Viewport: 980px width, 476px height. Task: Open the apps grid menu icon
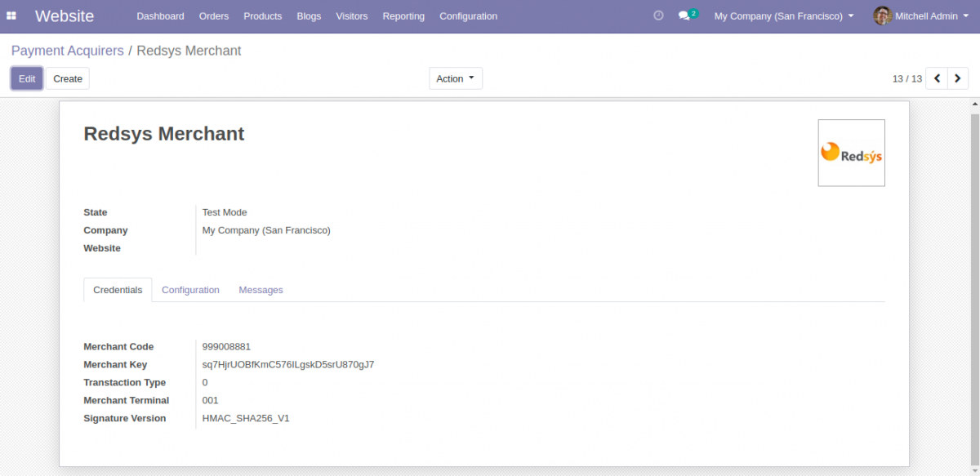pyautogui.click(x=11, y=16)
